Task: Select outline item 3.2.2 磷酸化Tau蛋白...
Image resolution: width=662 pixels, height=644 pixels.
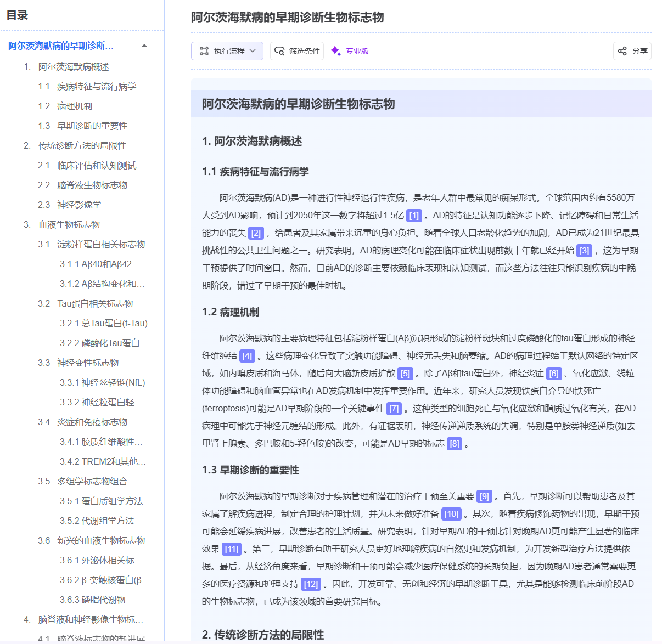Action: [104, 343]
